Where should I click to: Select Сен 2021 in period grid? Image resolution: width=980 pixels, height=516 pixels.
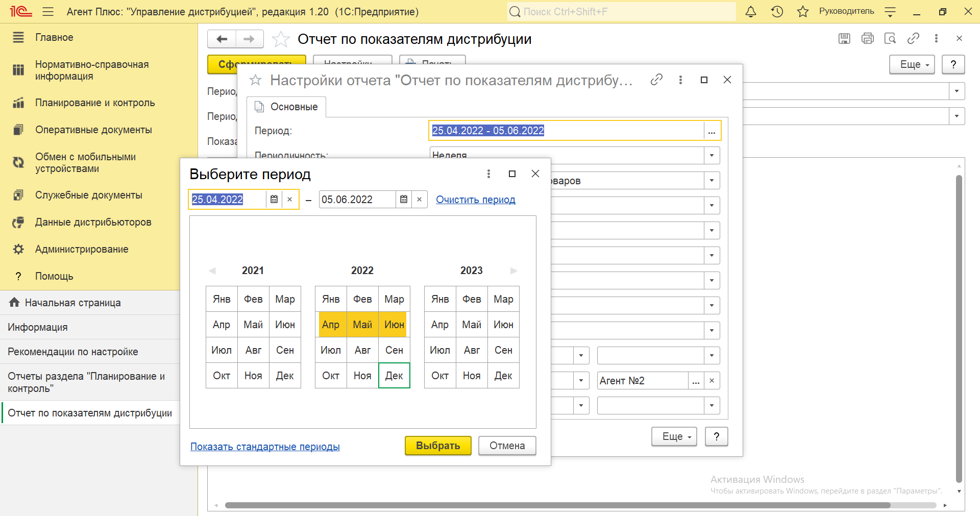(x=285, y=350)
